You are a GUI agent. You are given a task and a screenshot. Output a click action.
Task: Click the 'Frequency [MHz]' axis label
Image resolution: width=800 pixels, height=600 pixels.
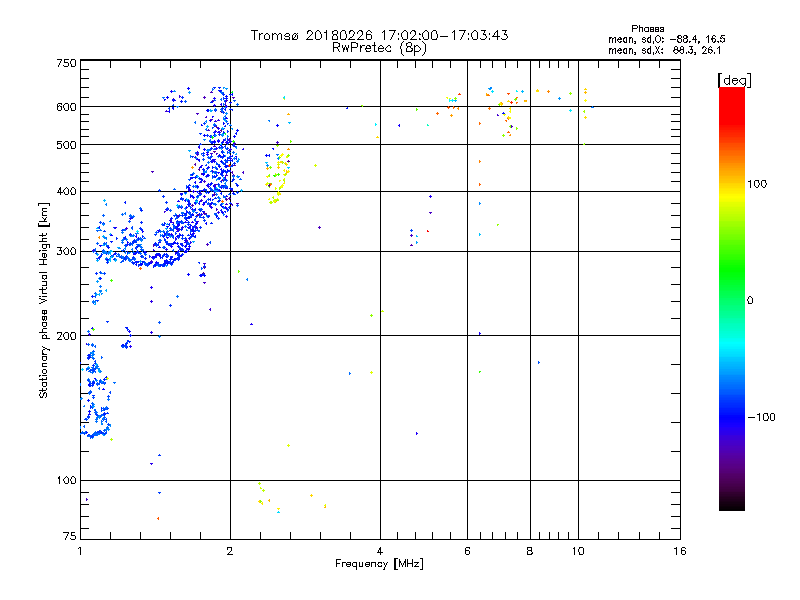(x=379, y=564)
